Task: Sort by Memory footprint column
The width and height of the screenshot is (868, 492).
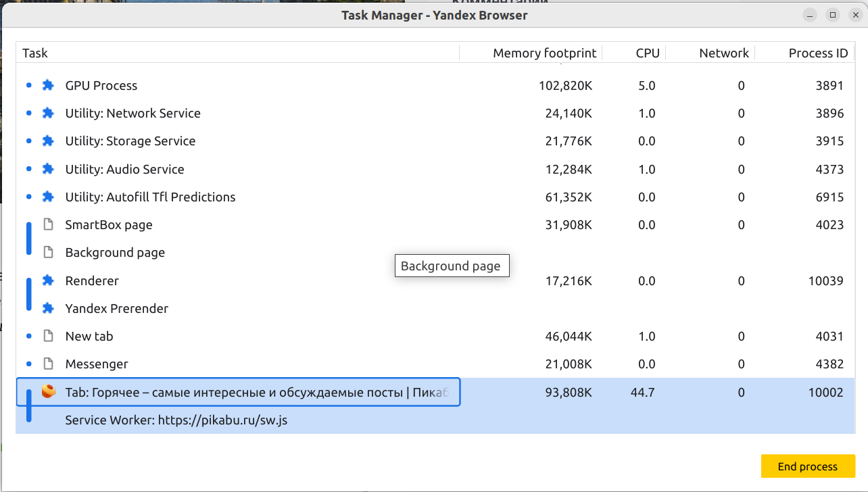Action: pos(544,53)
